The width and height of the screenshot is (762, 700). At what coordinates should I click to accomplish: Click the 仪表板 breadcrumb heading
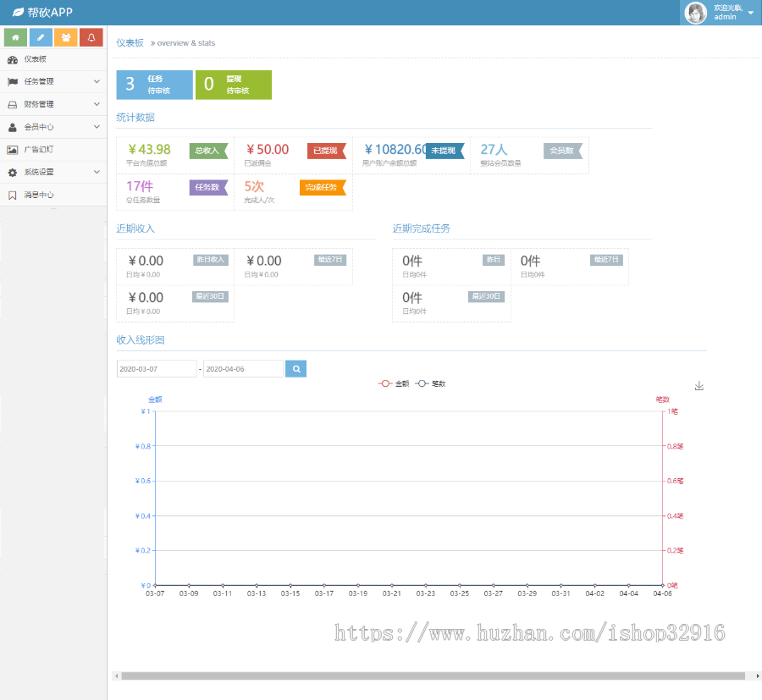pos(130,43)
